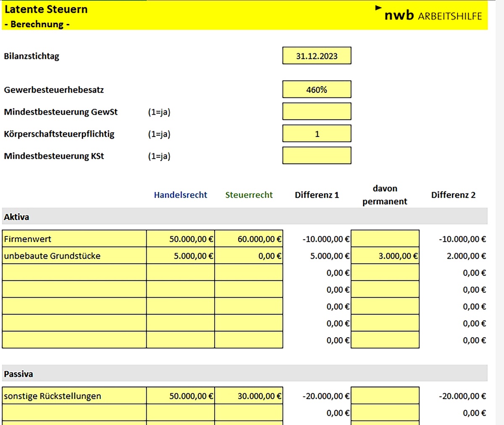Screen dimensions: 504x425
Task: Click the Steuerrecht column header
Action: click(x=249, y=195)
